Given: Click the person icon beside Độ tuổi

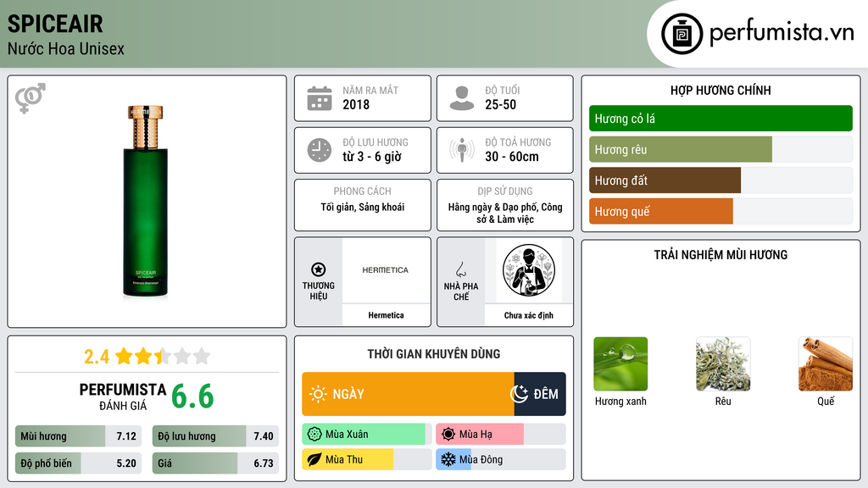Looking at the screenshot, I should (x=462, y=98).
